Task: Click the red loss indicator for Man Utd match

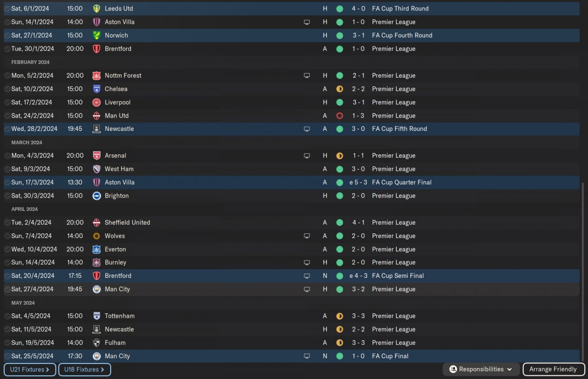Action: 339,116
